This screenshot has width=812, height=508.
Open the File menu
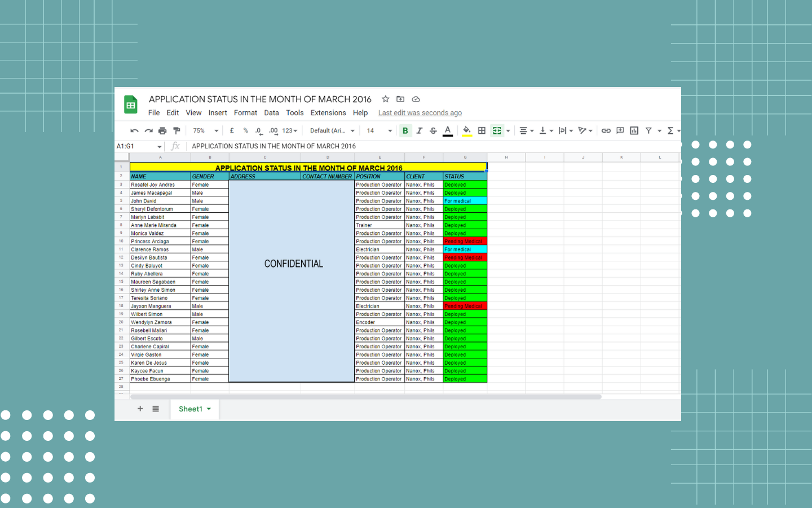[154, 113]
